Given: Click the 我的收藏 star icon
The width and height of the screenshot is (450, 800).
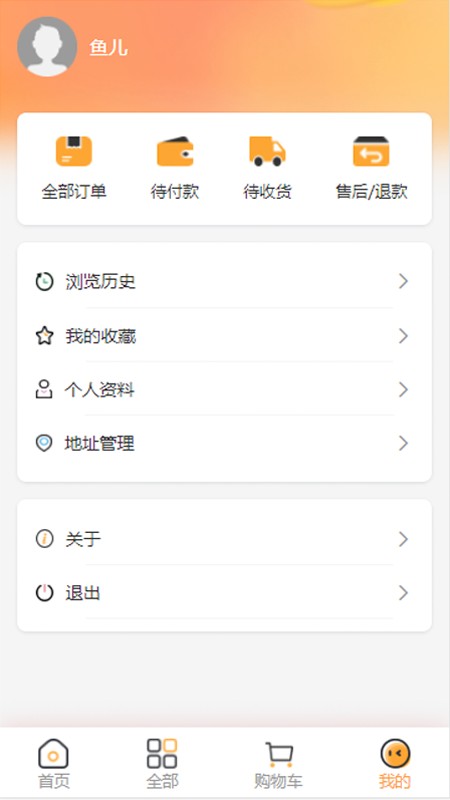Looking at the screenshot, I should coord(44,336).
